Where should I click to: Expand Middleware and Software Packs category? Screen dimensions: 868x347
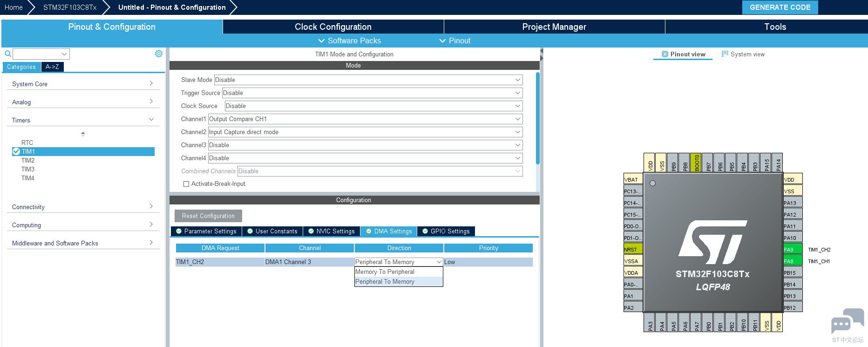click(83, 243)
